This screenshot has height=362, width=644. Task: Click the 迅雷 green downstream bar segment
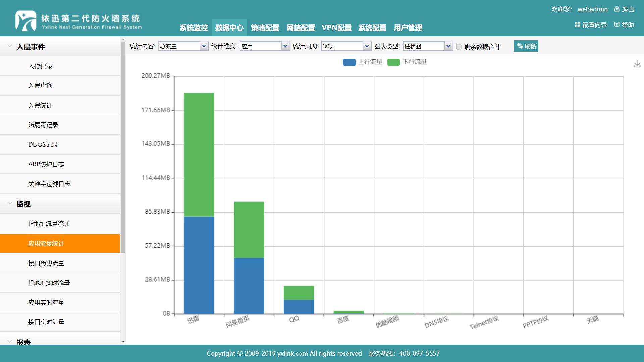pyautogui.click(x=199, y=155)
